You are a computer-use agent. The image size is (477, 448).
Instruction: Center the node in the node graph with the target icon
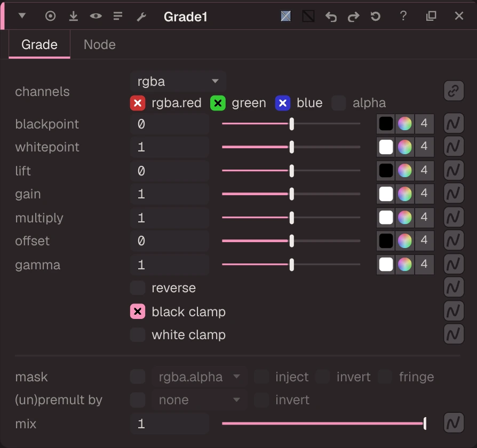tap(51, 16)
